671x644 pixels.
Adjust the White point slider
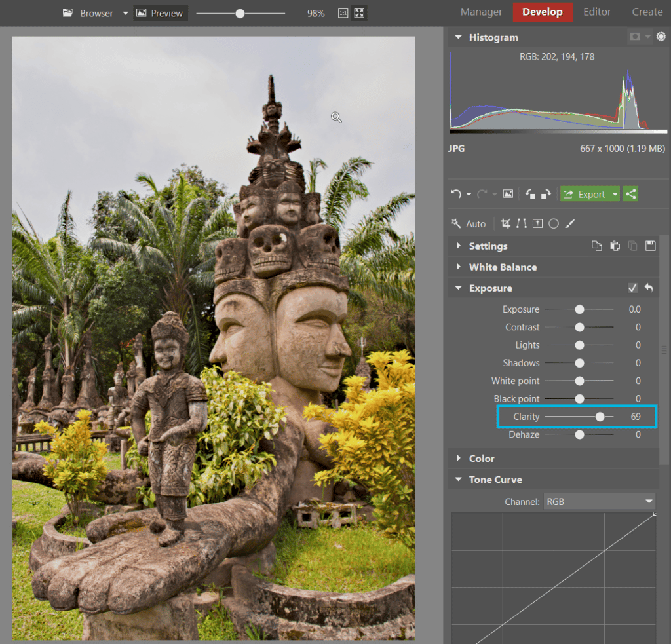(579, 381)
